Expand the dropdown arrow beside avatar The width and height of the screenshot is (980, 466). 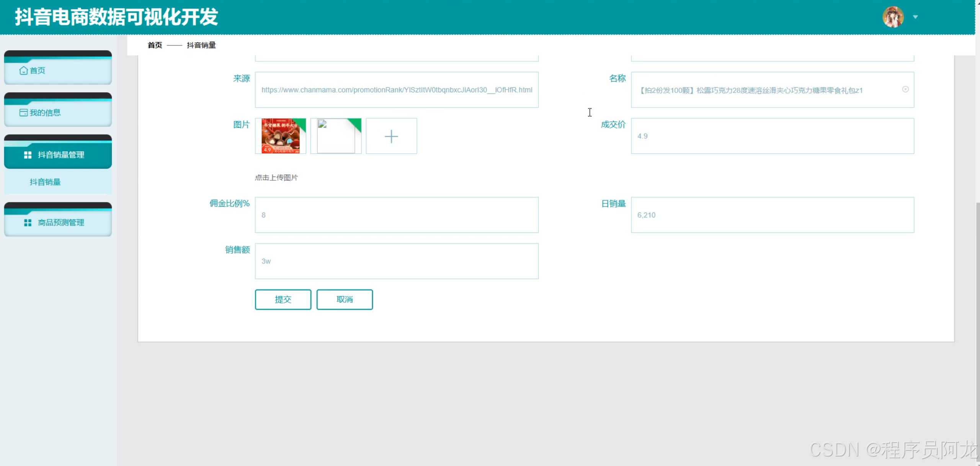coord(915,17)
